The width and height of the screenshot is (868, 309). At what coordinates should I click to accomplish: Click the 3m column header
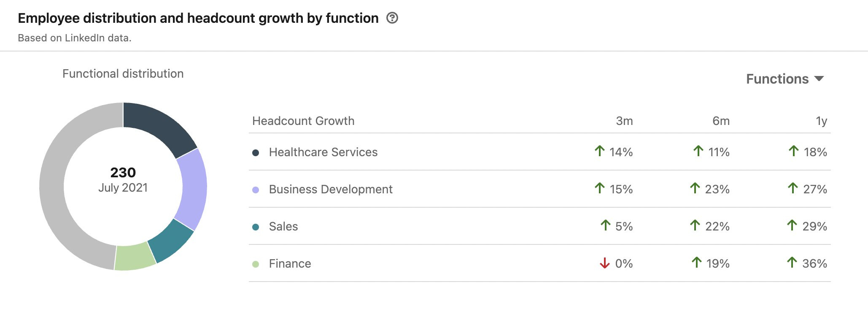(x=624, y=121)
